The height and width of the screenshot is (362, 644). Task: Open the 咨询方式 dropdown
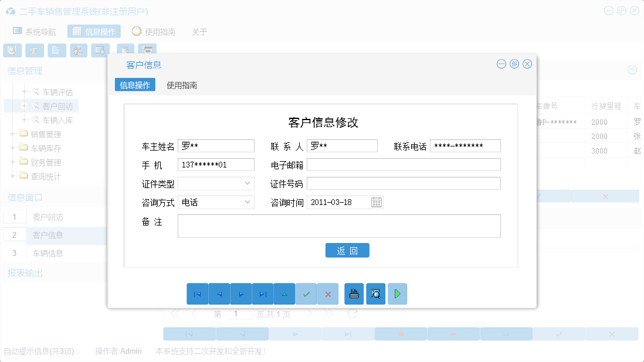pos(247,202)
